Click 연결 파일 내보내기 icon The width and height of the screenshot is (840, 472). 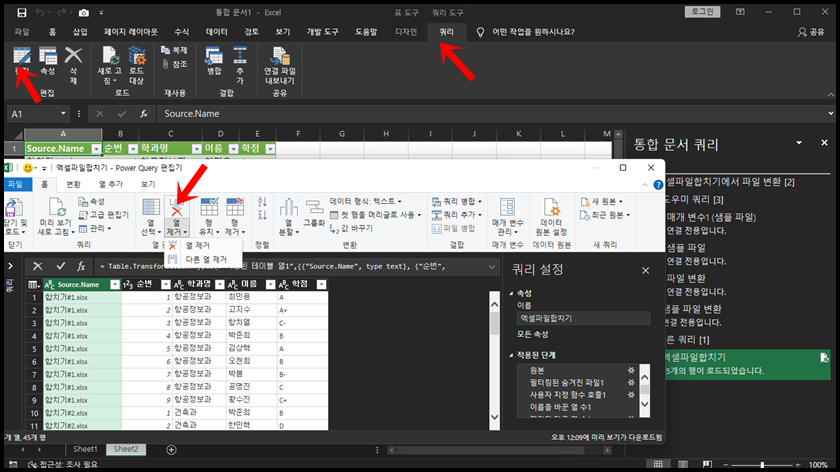pyautogui.click(x=279, y=65)
